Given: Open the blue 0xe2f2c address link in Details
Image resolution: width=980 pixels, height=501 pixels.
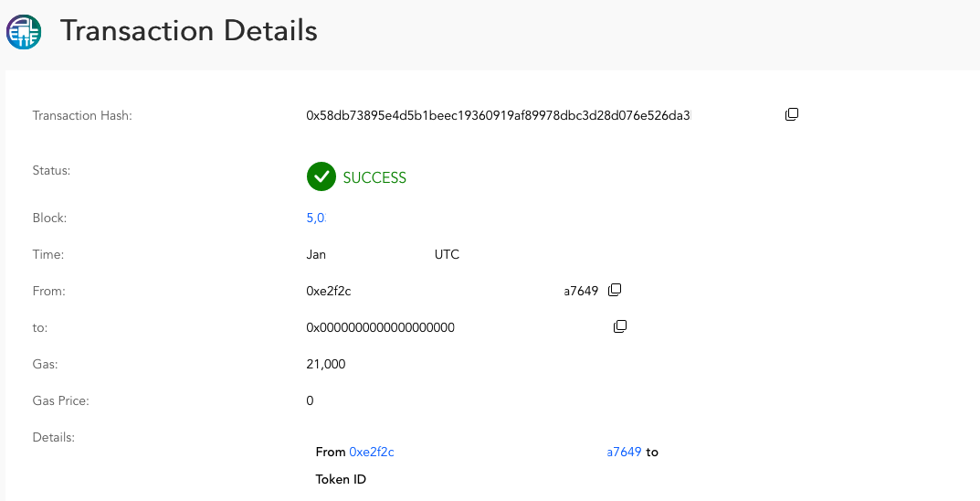Looking at the screenshot, I should click(371, 452).
